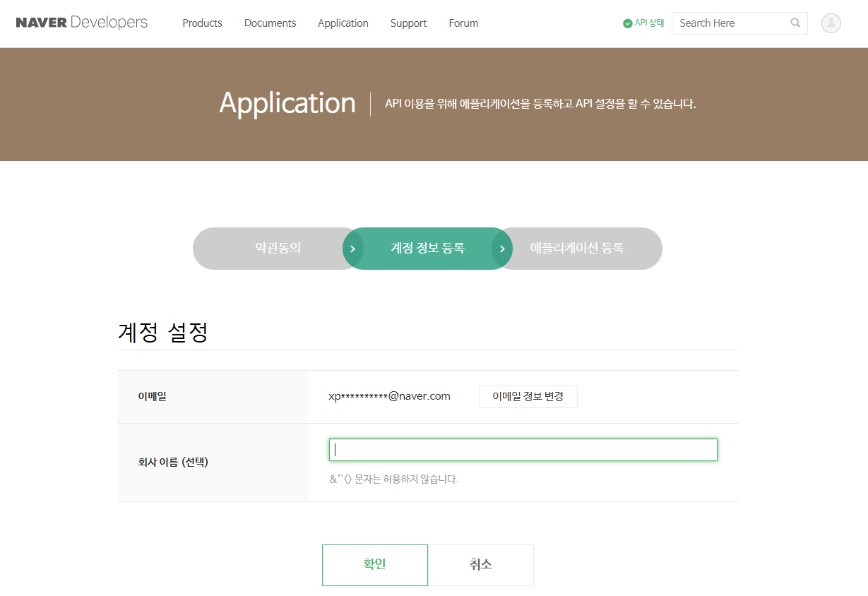The image size is (868, 596).
Task: Click the arrow circle after 계정 정보 등록 step
Action: pos(502,249)
